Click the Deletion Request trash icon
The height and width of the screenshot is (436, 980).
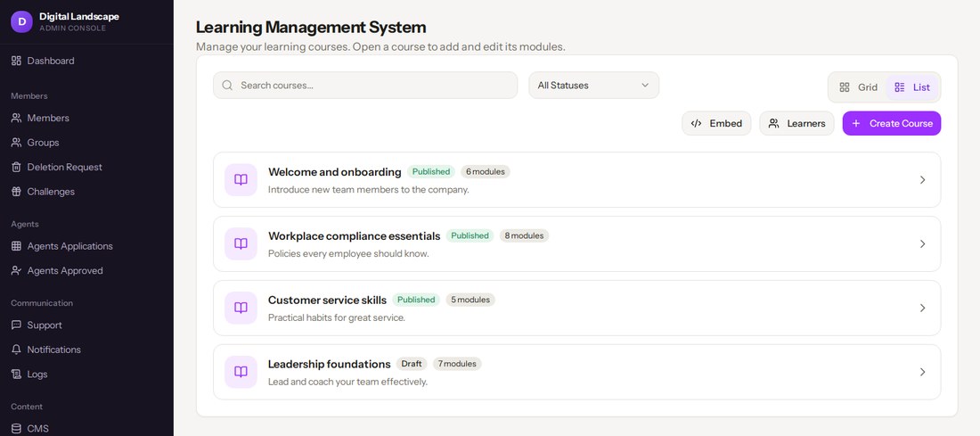16,167
